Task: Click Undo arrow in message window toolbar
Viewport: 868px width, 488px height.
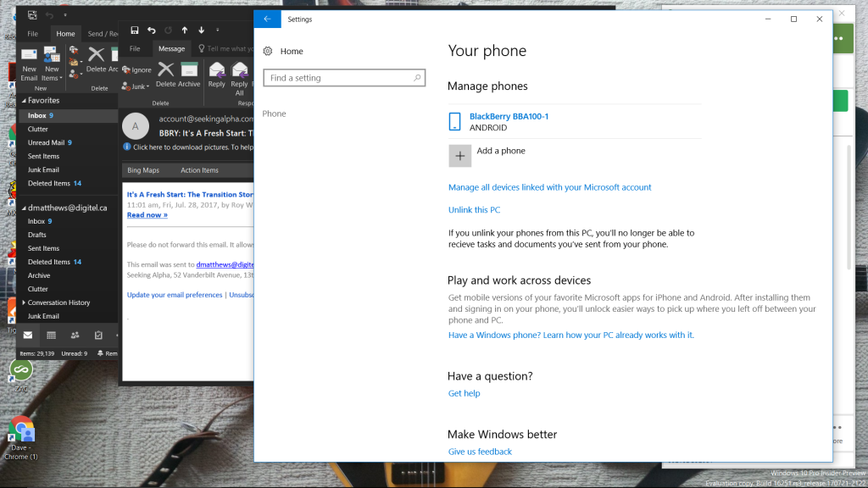Action: click(x=151, y=30)
